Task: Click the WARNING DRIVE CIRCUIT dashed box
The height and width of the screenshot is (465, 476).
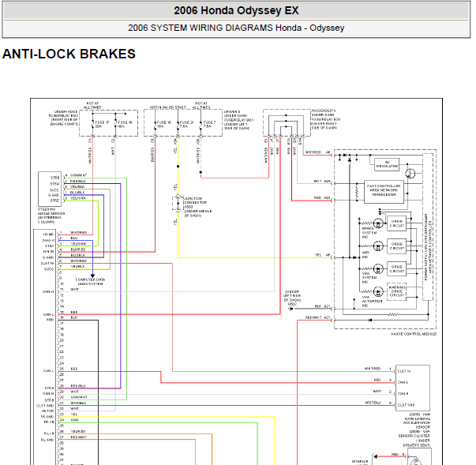Action: (x=396, y=291)
